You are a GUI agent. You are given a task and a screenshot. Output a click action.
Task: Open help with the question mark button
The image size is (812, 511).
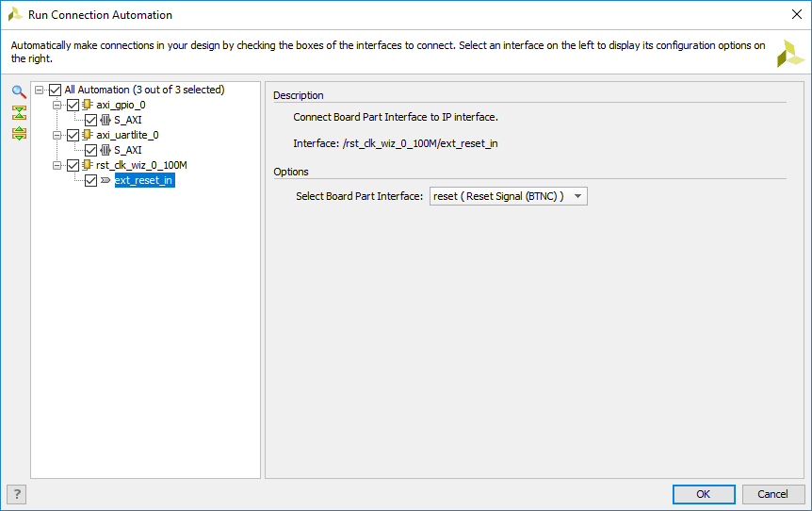(x=17, y=494)
